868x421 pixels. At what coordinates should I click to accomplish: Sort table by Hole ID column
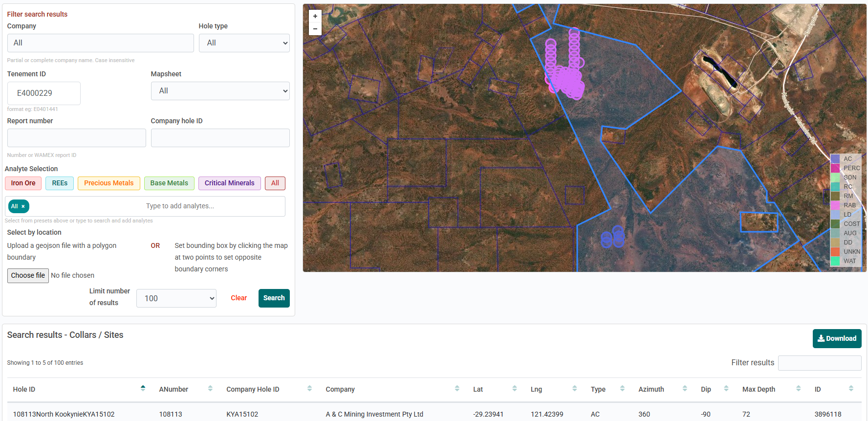tap(143, 388)
